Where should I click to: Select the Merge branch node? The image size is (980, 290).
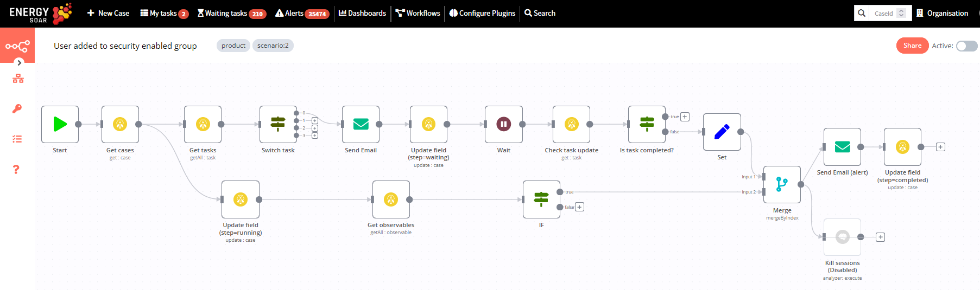coord(782,184)
